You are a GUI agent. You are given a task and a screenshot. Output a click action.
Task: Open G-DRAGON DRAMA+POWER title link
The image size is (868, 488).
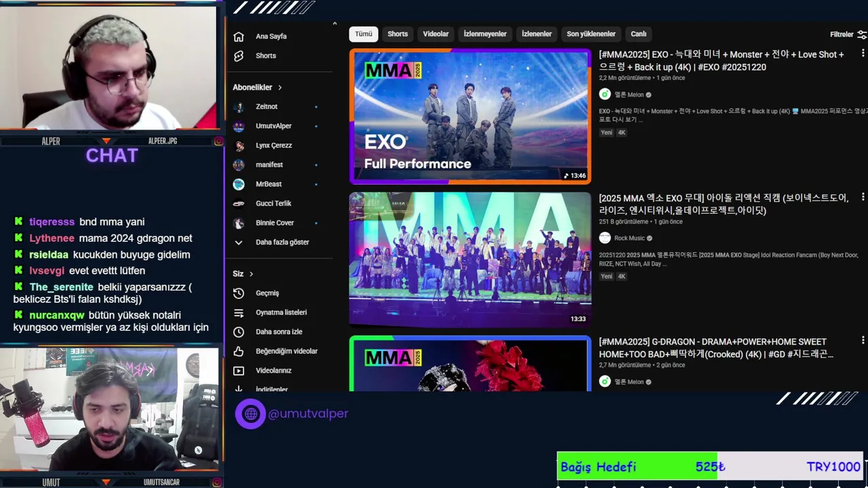[716, 348]
